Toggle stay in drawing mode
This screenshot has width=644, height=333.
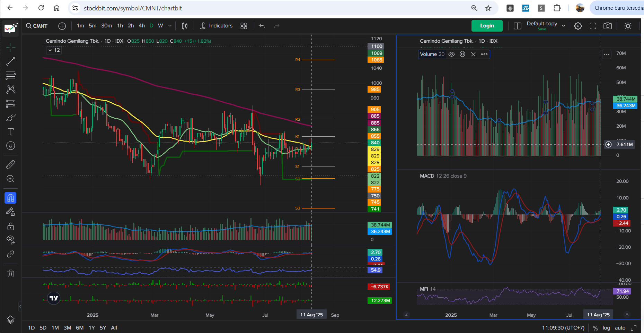coord(11,212)
